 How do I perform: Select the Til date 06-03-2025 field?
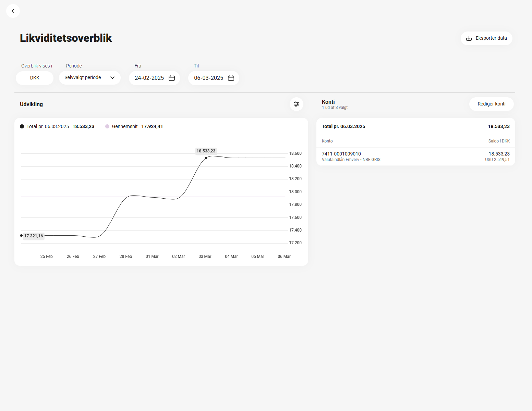[x=214, y=78]
